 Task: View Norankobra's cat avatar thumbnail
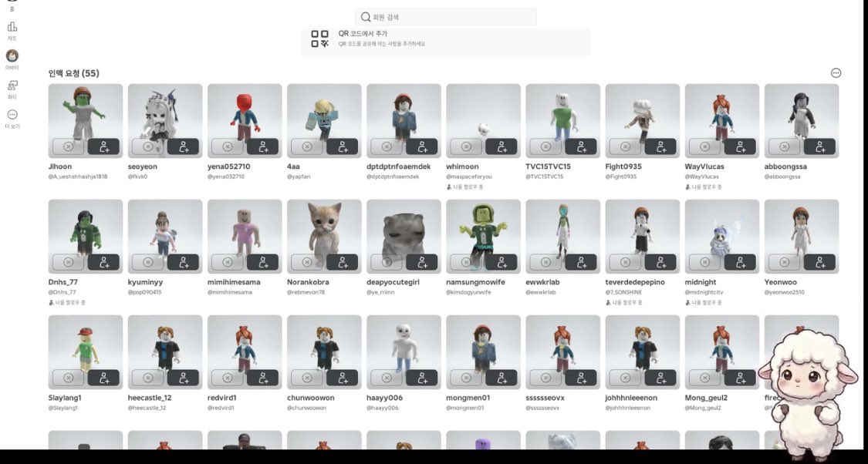click(324, 236)
